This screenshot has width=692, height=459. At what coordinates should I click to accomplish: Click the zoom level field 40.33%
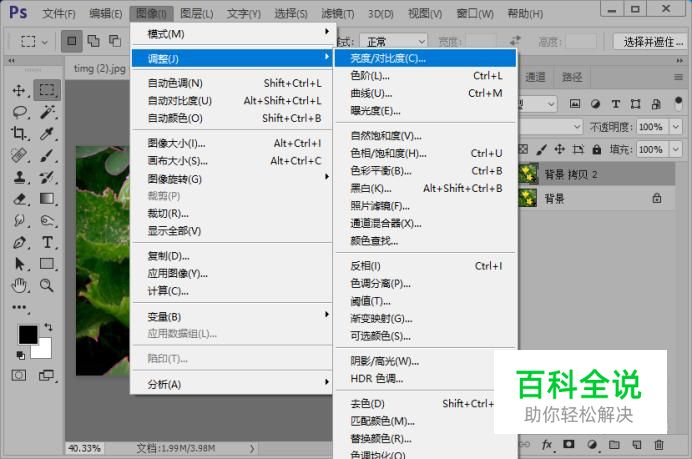pyautogui.click(x=84, y=448)
